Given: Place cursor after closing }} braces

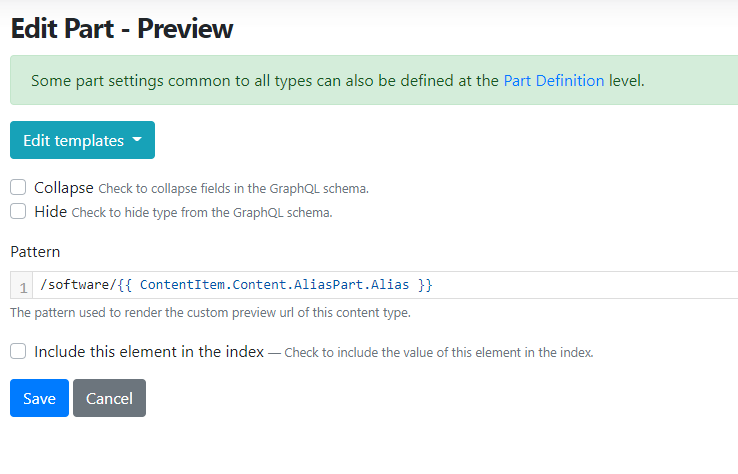Looking at the screenshot, I should click(x=433, y=285).
